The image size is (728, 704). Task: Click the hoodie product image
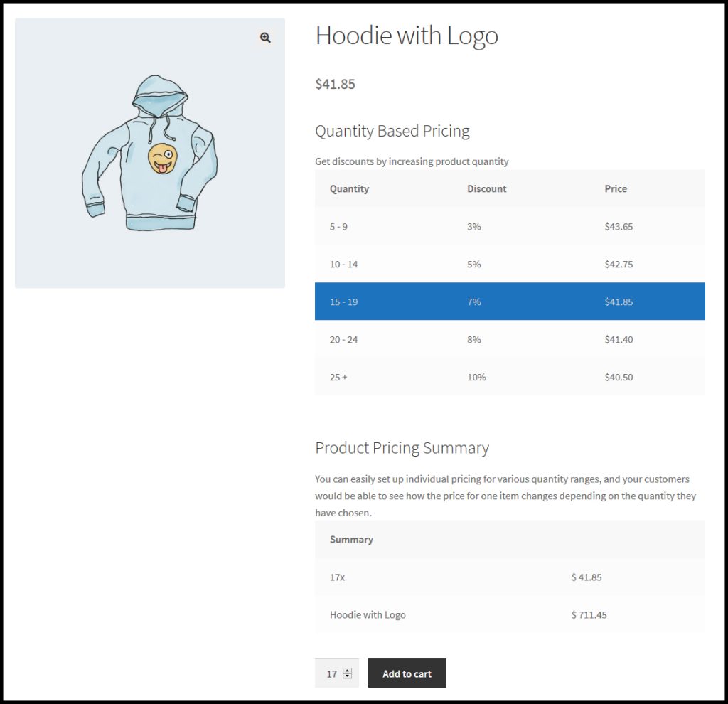coord(149,153)
